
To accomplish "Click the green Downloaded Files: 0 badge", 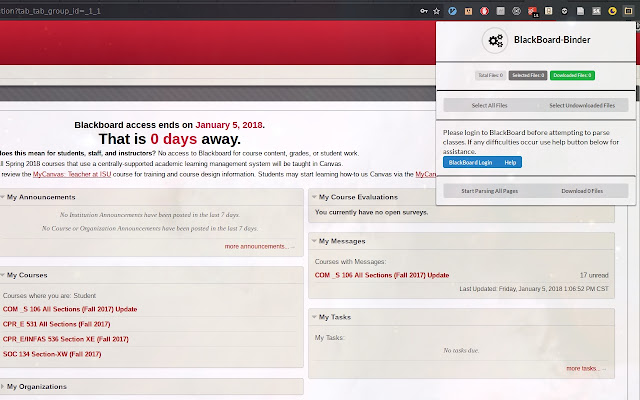I will (572, 75).
